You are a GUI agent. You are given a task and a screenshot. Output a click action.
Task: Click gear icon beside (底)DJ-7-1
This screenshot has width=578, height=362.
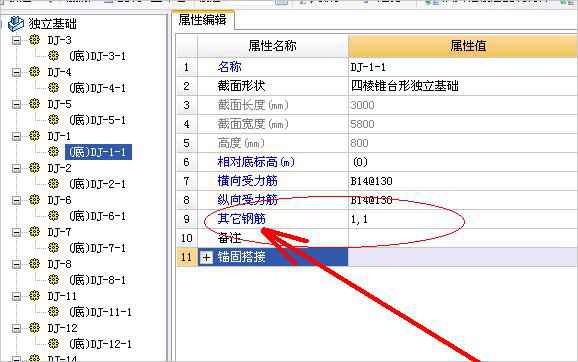(53, 248)
